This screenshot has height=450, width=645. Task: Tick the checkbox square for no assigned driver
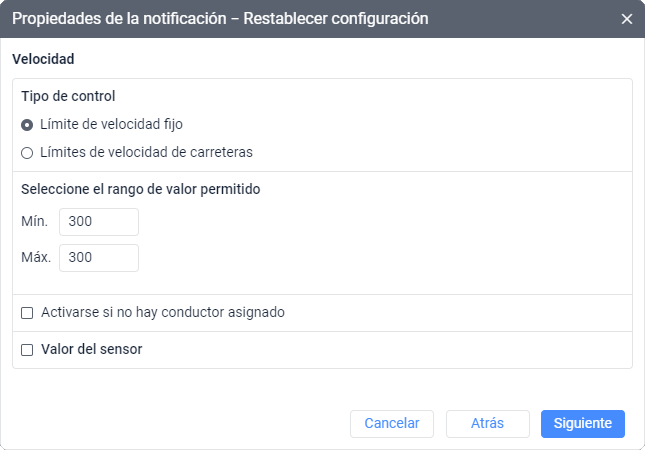coord(27,313)
